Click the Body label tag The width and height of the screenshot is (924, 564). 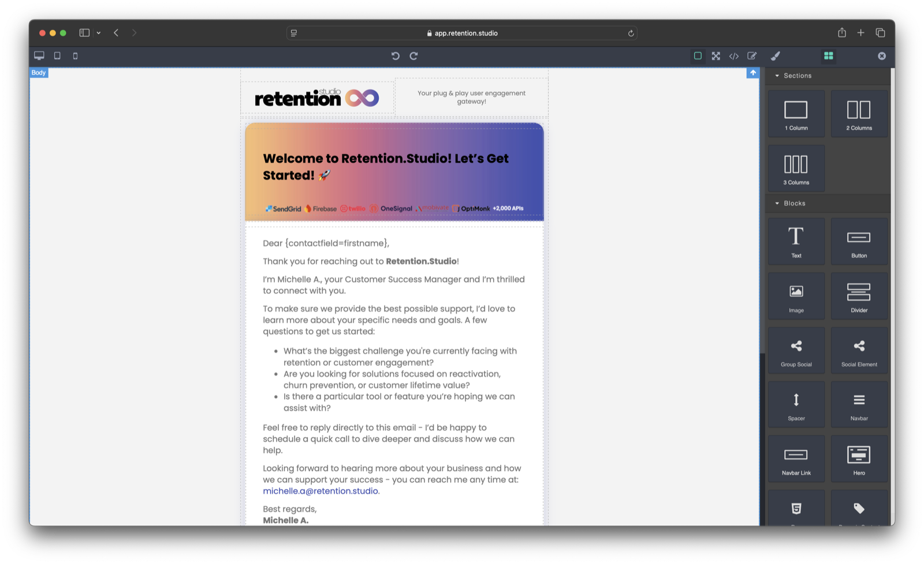tap(39, 73)
